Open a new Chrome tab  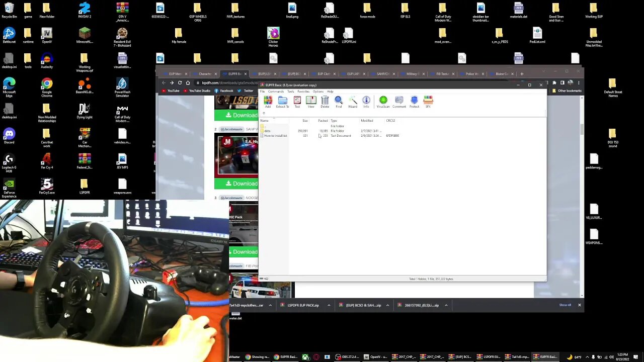(x=522, y=74)
